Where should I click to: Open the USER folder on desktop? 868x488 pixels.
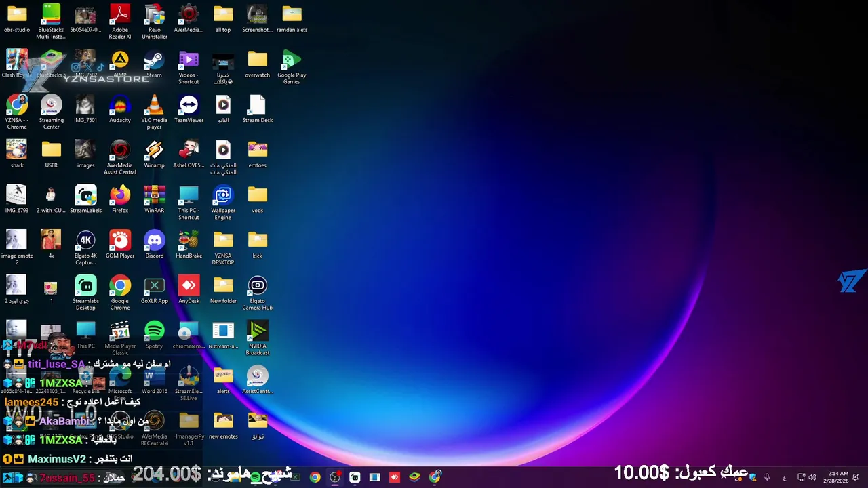click(52, 154)
